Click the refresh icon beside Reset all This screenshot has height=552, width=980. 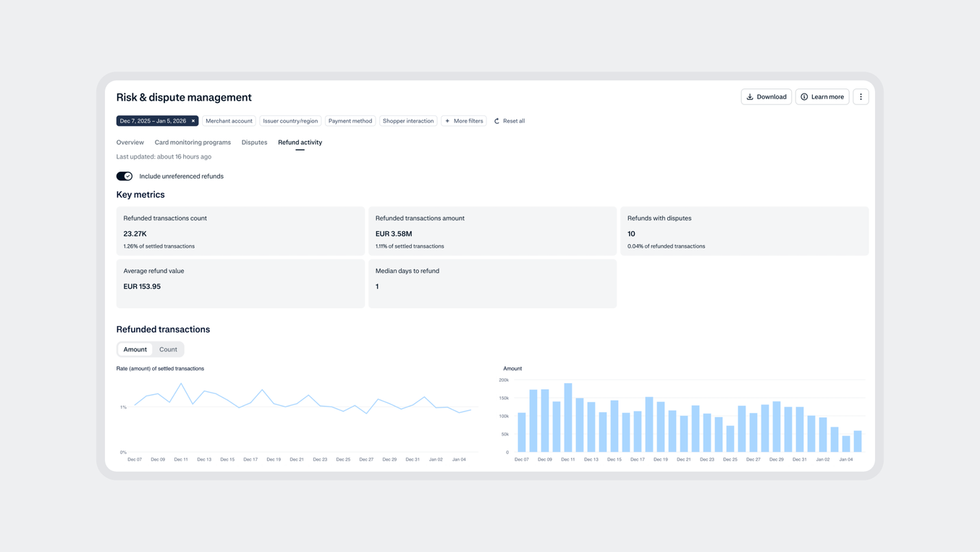click(x=498, y=120)
